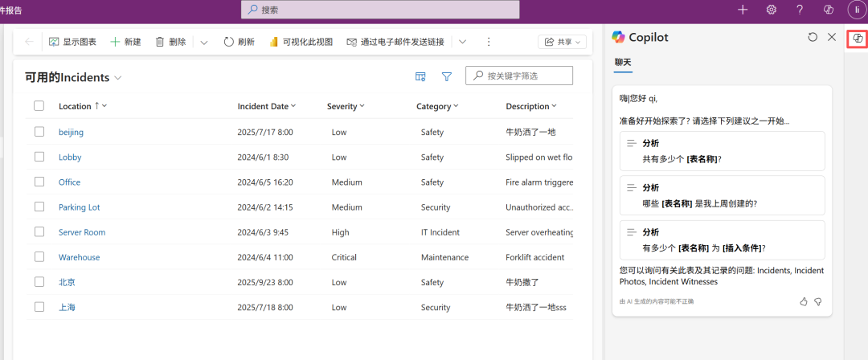Select the 北京 row checkbox

(39, 282)
